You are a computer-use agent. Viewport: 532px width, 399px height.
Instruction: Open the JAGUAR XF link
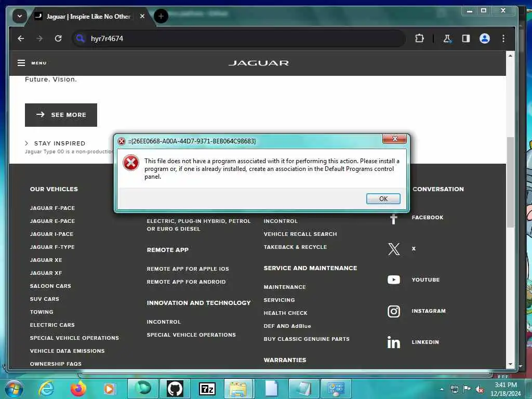[x=46, y=273]
